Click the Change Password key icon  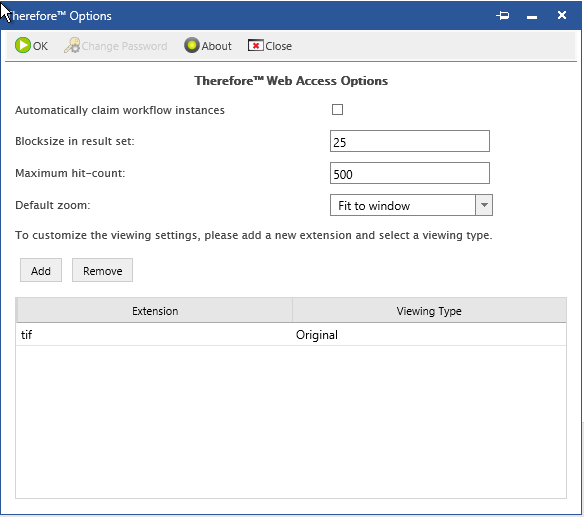[72, 45]
